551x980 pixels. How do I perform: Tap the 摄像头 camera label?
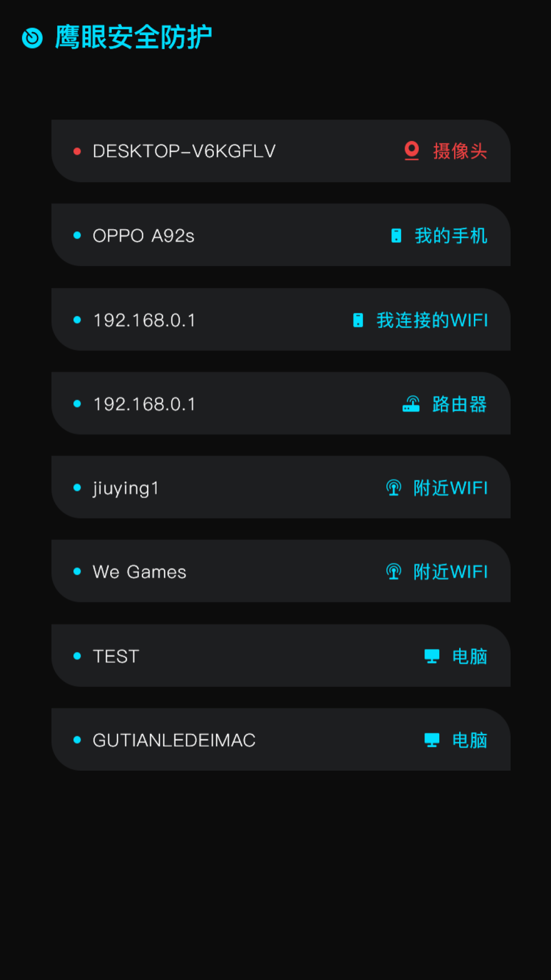[460, 151]
